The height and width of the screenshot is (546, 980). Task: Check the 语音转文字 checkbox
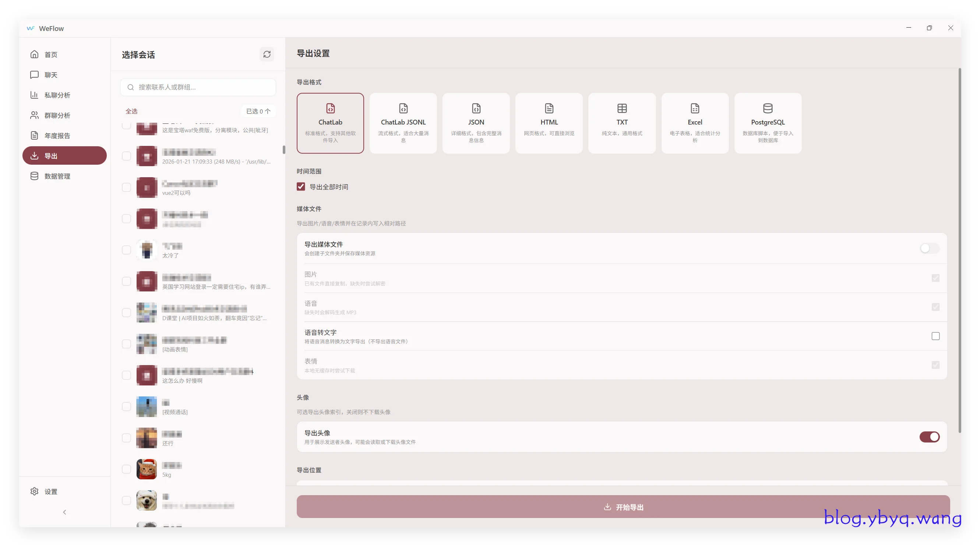point(935,336)
